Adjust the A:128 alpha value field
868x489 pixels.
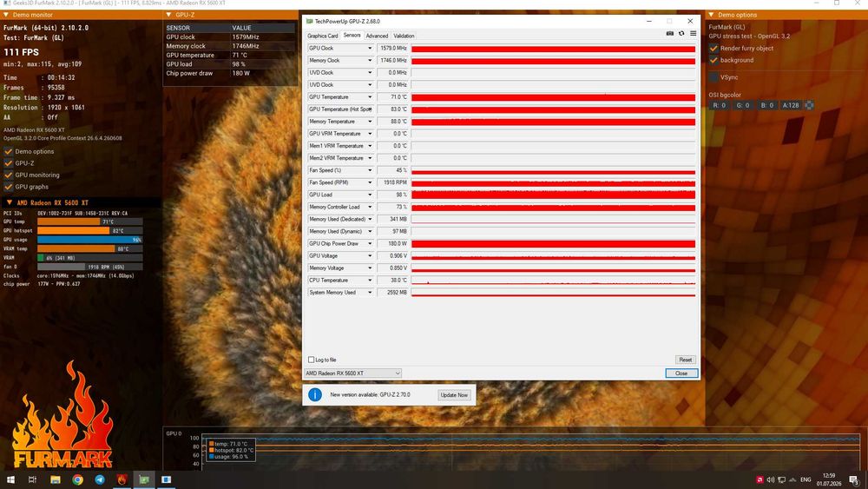click(x=791, y=105)
